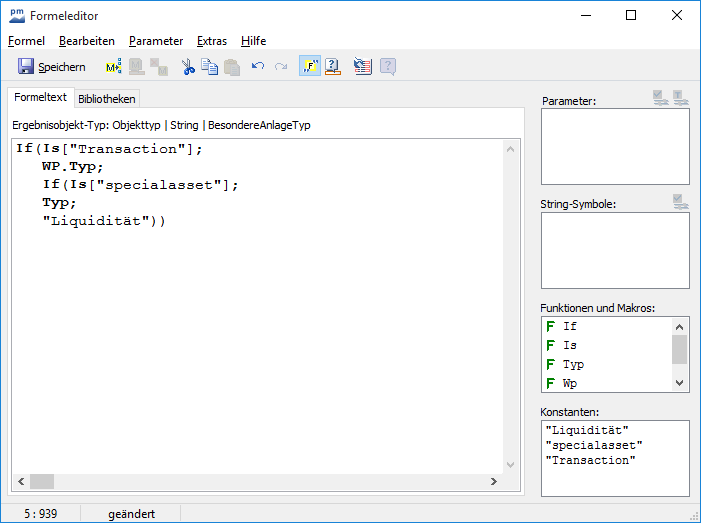
Task: Toggle the highlighted formula F button
Action: [x=309, y=67]
